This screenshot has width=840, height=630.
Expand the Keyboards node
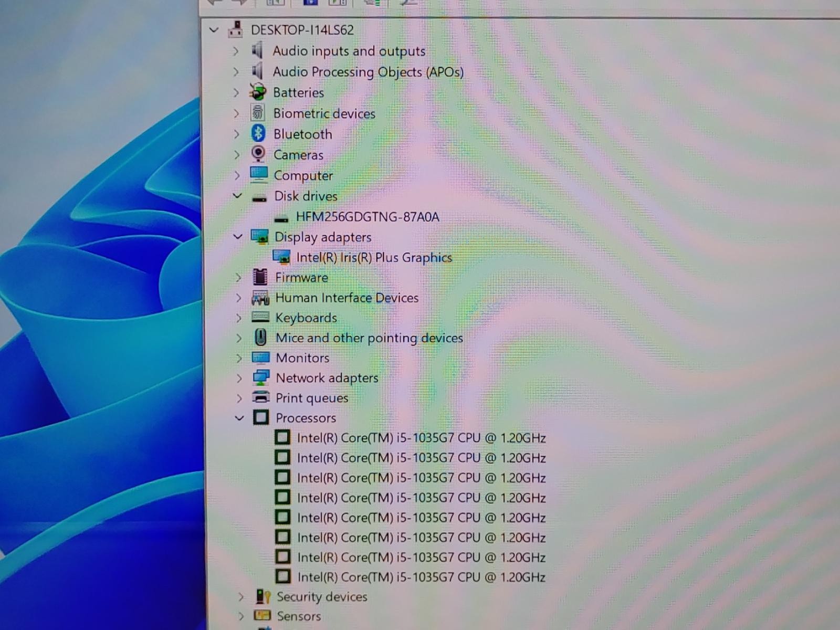239,318
